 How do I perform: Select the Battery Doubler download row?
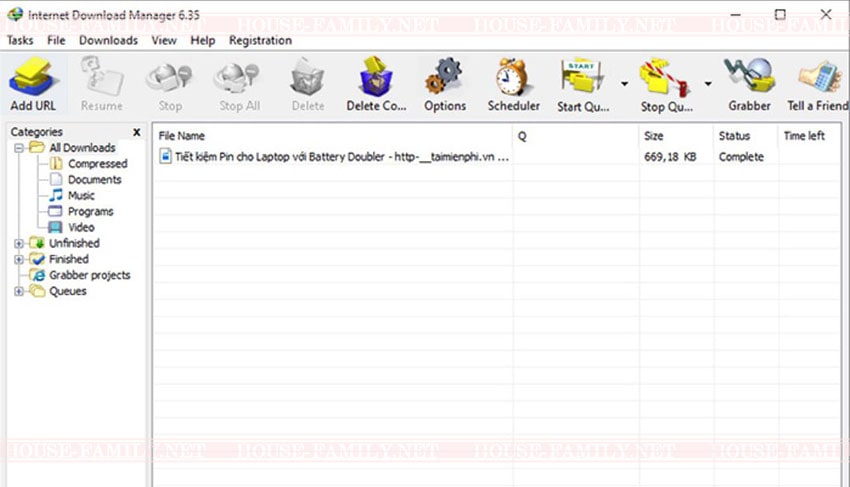click(x=497, y=157)
